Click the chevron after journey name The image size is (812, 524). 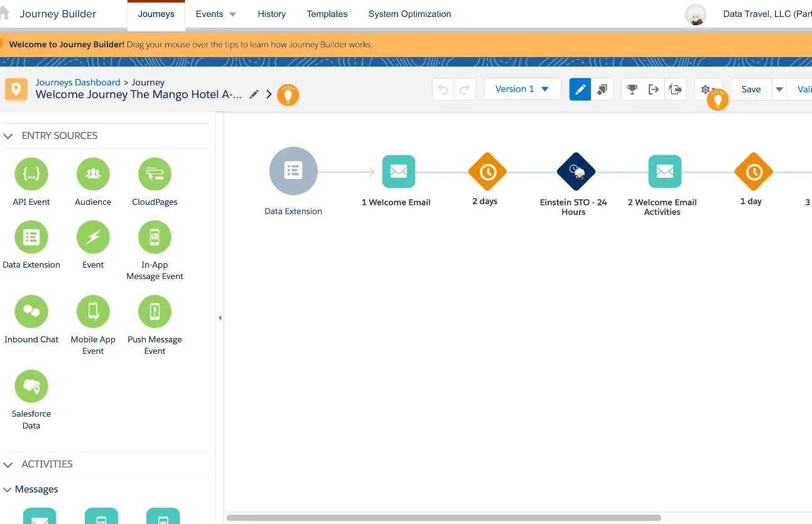coord(269,94)
